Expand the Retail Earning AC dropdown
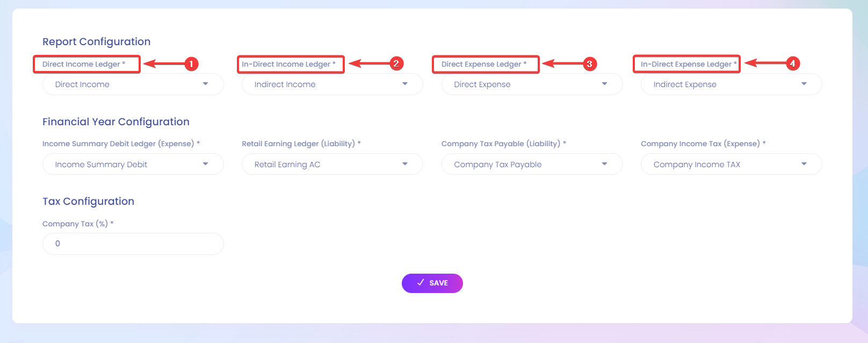 (x=332, y=165)
